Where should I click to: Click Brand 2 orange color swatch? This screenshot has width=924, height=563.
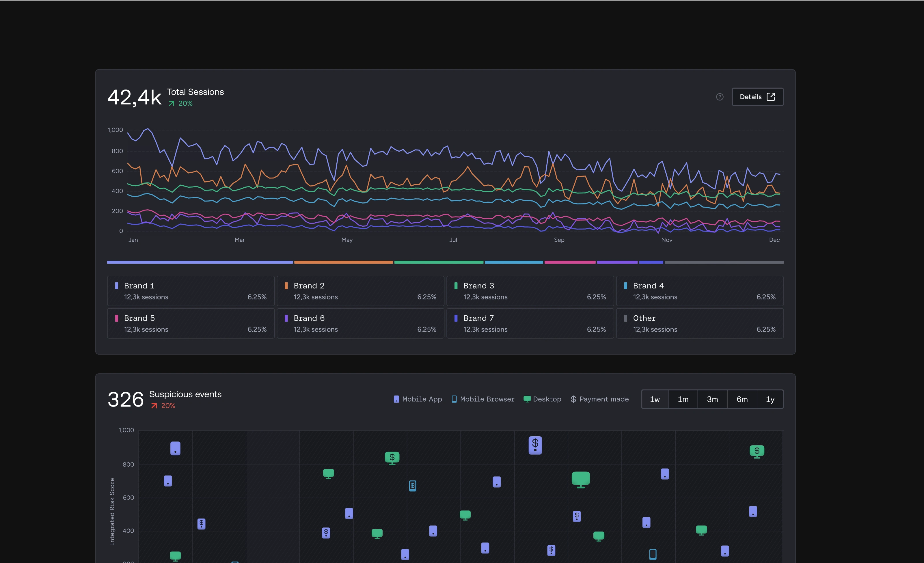pyautogui.click(x=286, y=286)
